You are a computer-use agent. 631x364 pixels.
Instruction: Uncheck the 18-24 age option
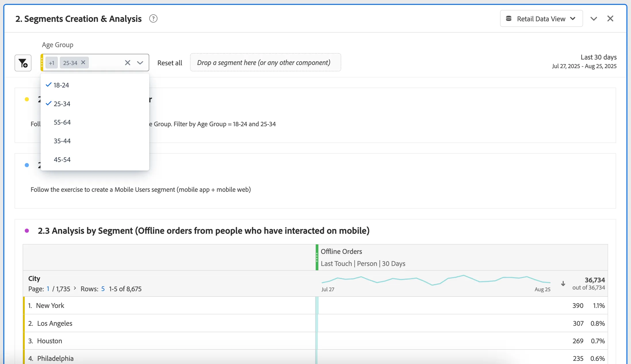tap(95, 85)
